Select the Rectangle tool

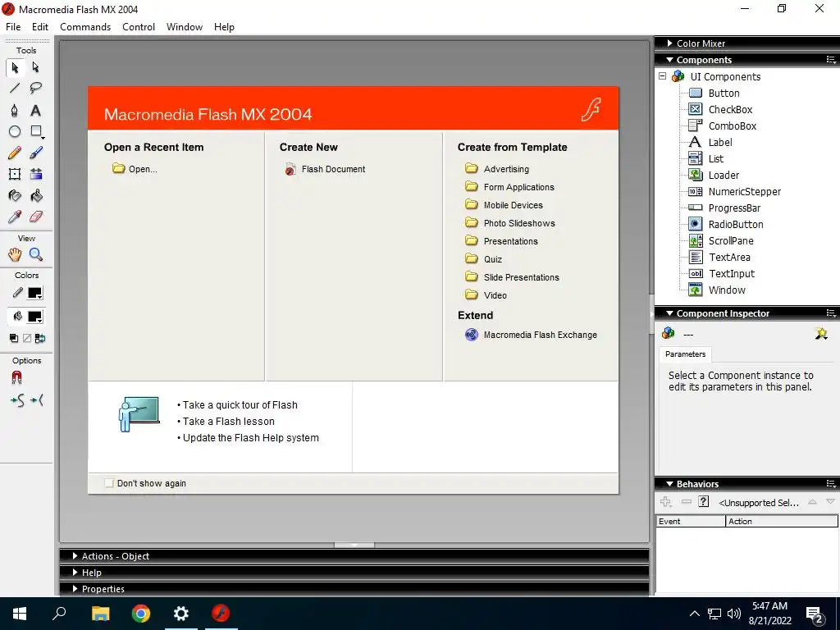36,132
